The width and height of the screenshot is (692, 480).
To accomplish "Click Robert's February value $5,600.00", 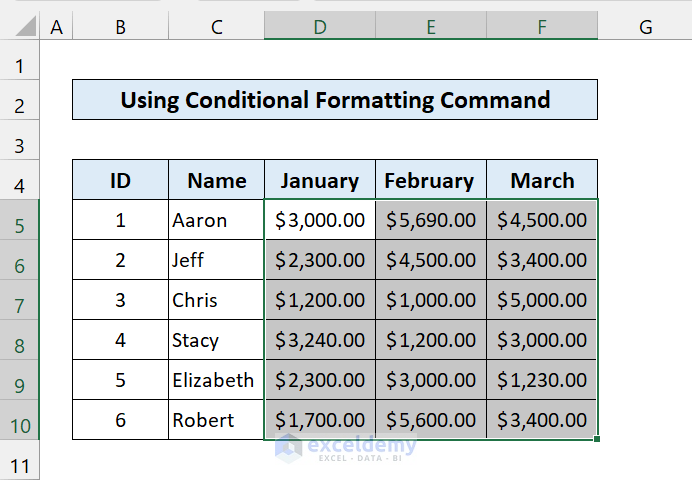I will click(431, 420).
